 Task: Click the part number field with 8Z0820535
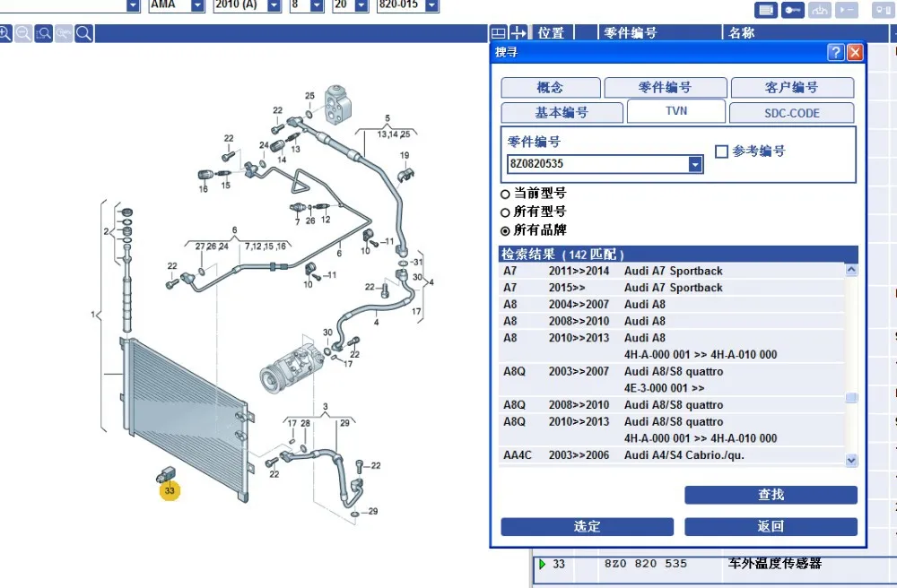point(597,165)
